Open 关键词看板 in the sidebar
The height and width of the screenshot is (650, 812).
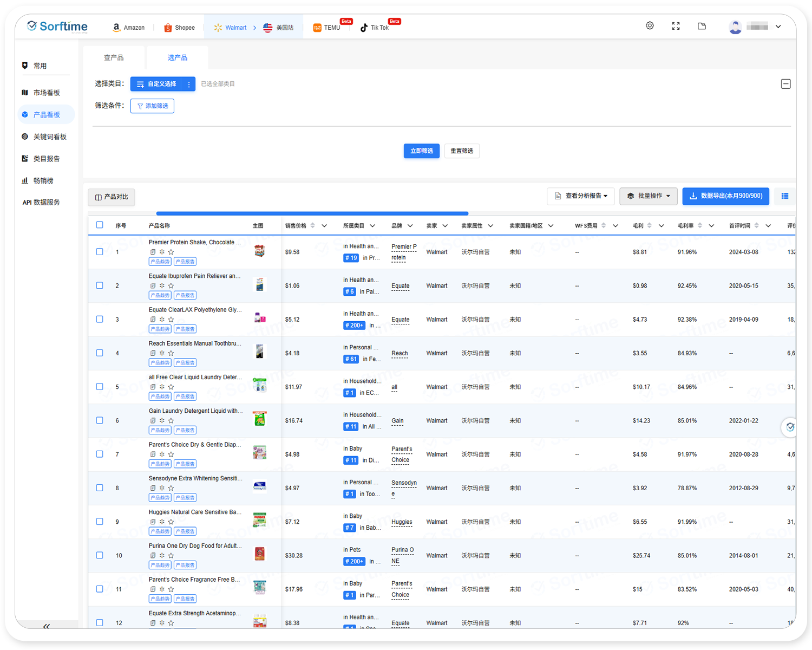(x=49, y=137)
